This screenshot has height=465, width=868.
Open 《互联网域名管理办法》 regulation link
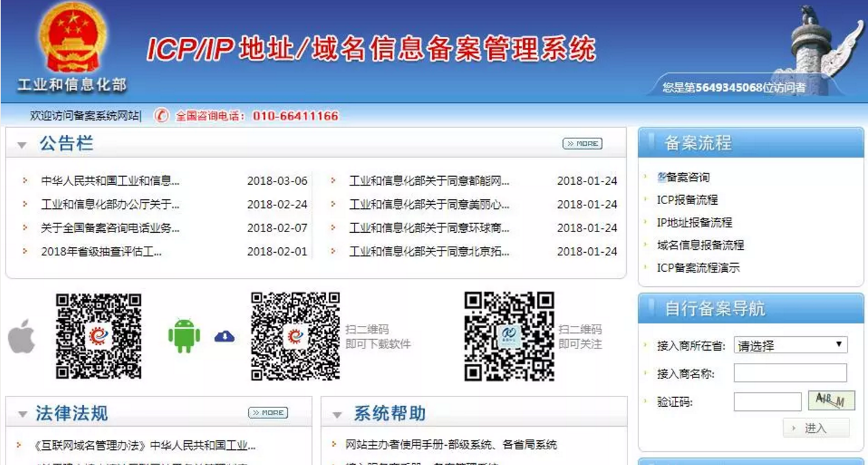pyautogui.click(x=144, y=446)
